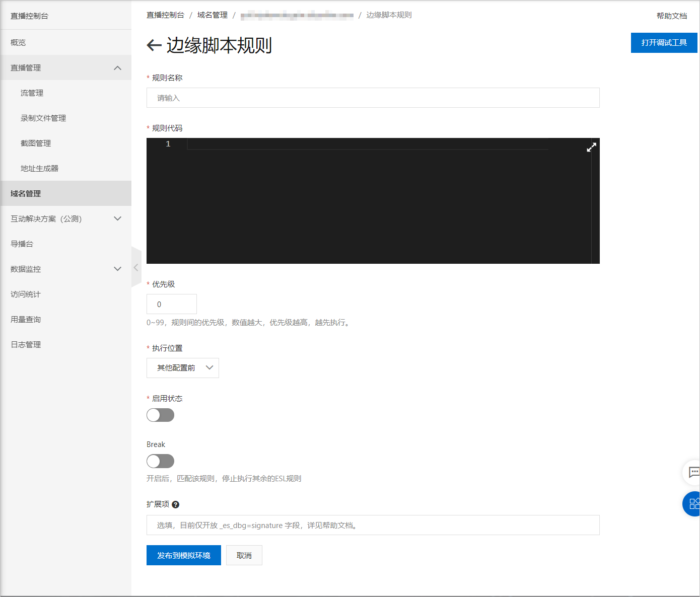The width and height of the screenshot is (700, 597).
Task: Open 概览 in the sidebar
Action: pos(65,42)
